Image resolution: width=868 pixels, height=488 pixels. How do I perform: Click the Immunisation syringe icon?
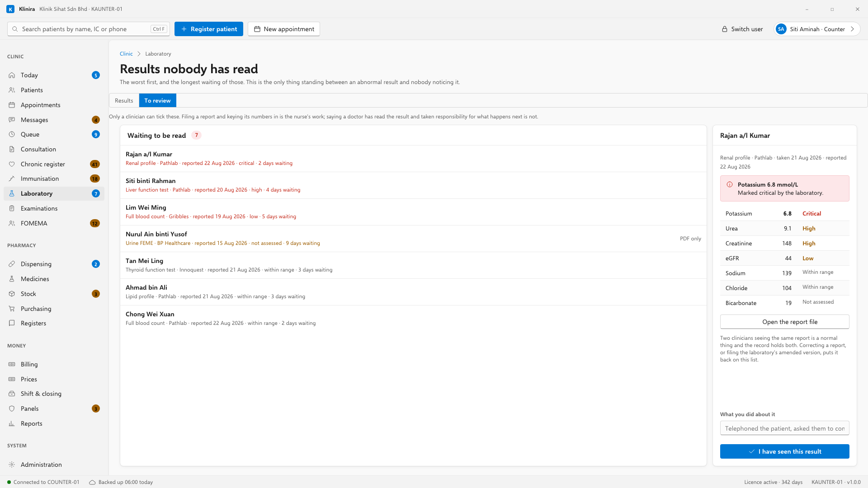coord(12,178)
